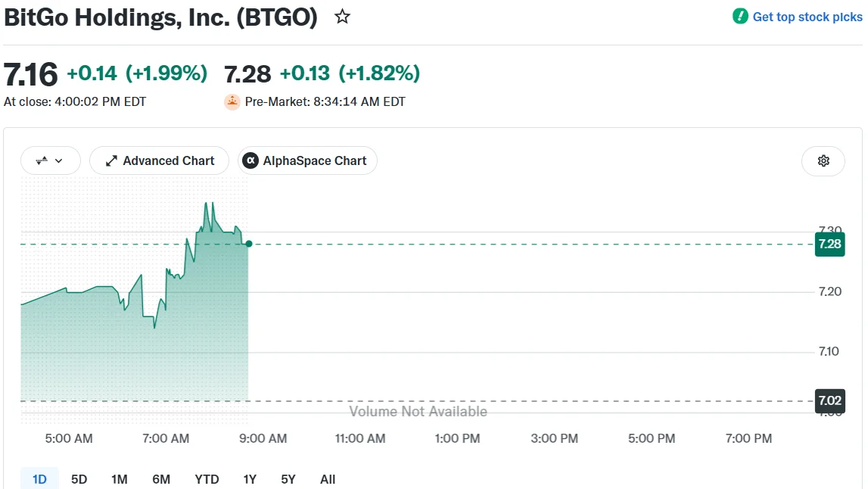This screenshot has width=868, height=489.
Task: Click the chart type line icon
Action: (42, 160)
